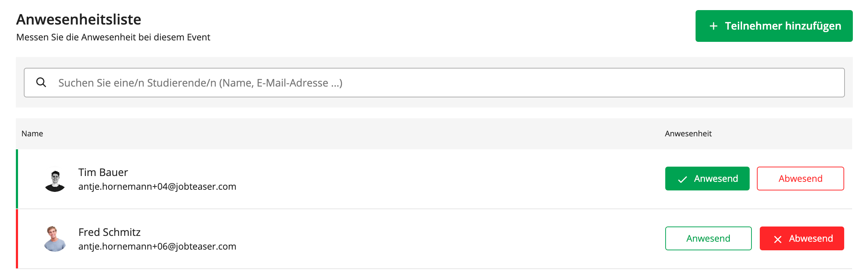Open Fred Schmitz's profile picture
Viewport: 868px width, 277px height.
tap(55, 239)
